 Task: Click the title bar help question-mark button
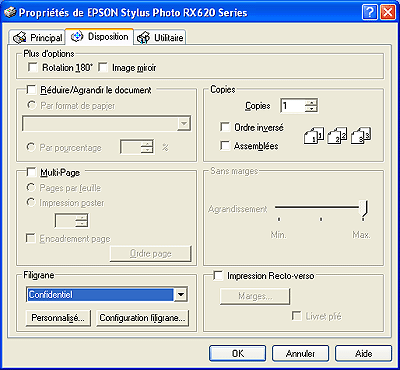(x=370, y=13)
